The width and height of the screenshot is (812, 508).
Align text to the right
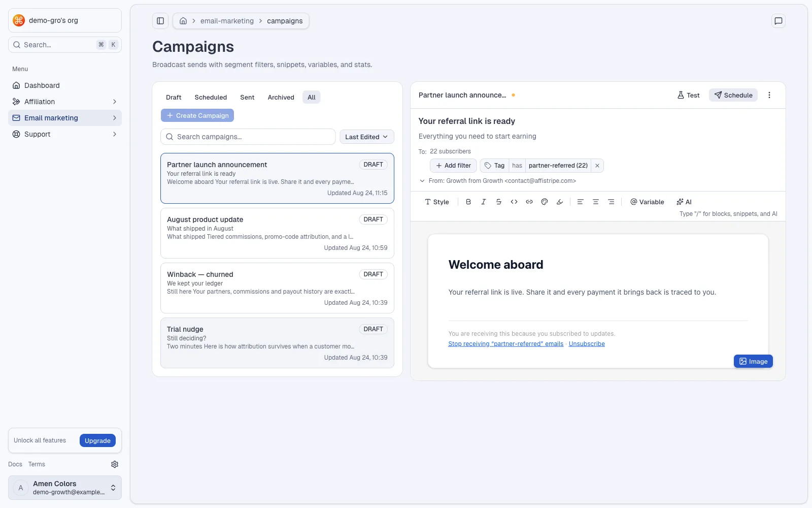coord(611,202)
